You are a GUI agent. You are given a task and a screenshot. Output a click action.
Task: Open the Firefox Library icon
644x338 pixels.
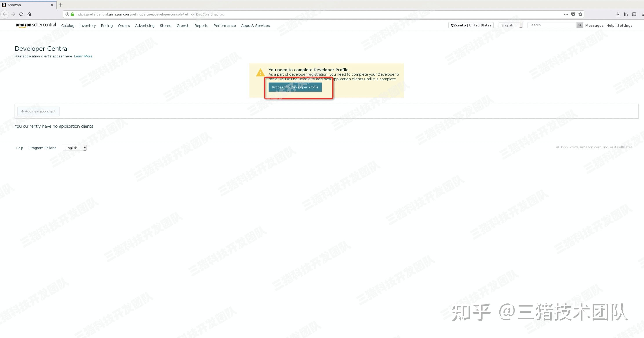coord(626,14)
